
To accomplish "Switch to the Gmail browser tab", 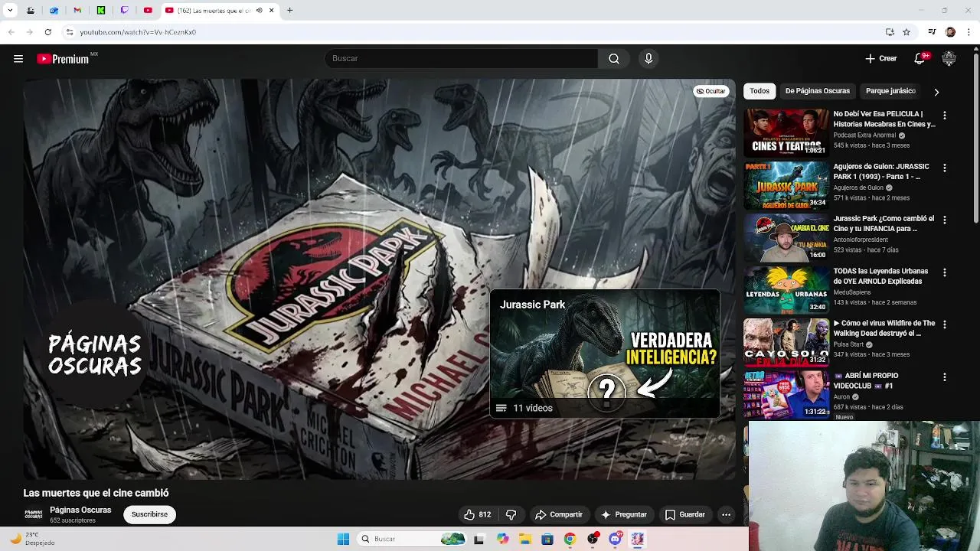I will [77, 11].
